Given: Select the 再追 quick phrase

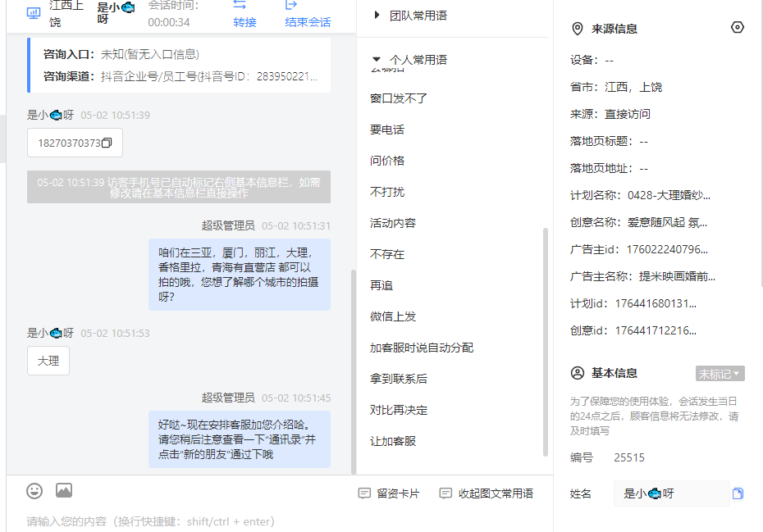Looking at the screenshot, I should pos(381,285).
